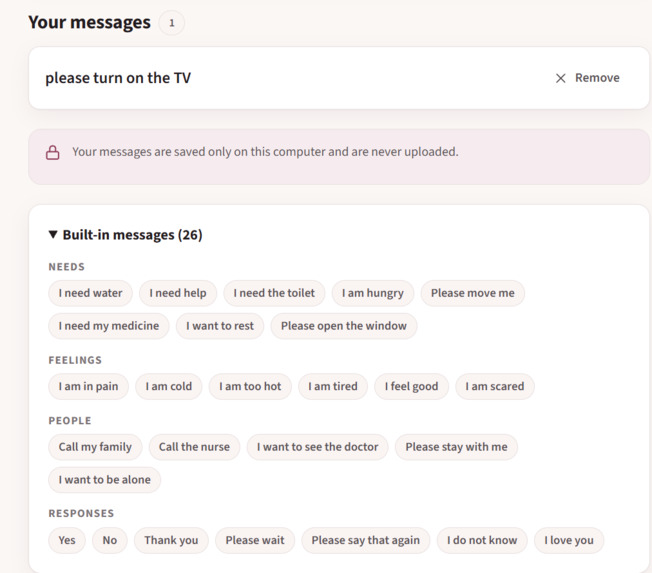Viewport: 652px width, 573px height.
Task: Click the padlock privacy icon
Action: 52,153
